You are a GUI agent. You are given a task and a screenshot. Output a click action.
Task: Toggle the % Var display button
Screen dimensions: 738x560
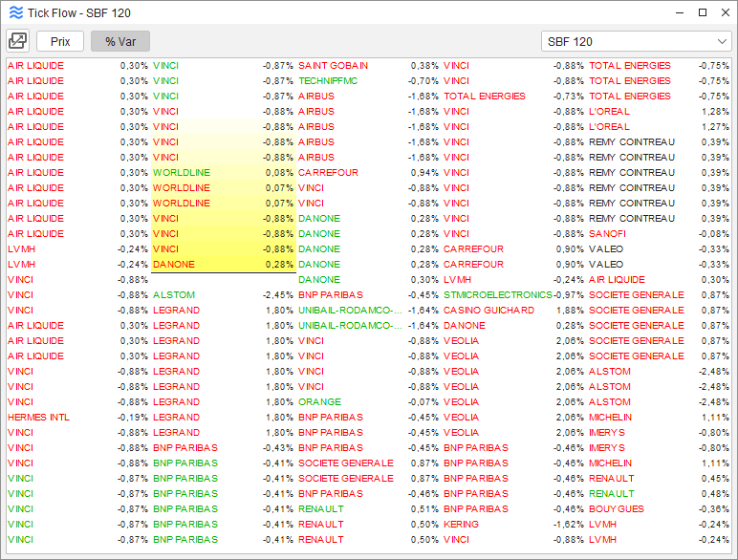[120, 41]
